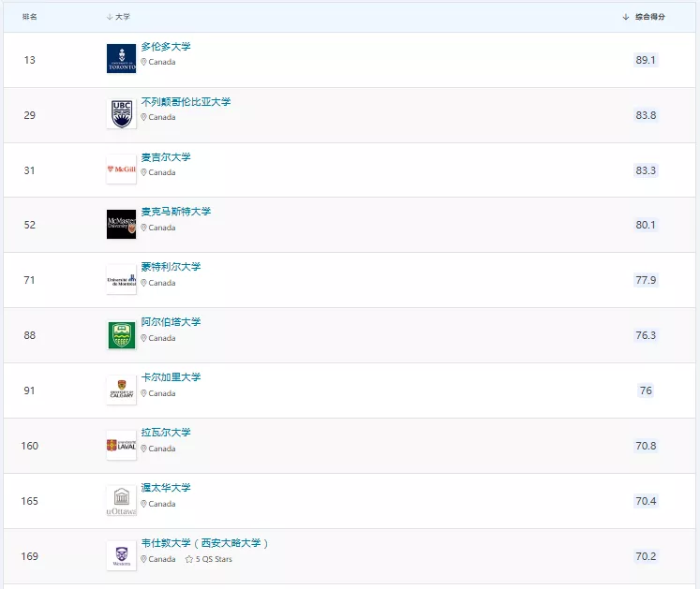Click score 70.4
Image resolution: width=700 pixels, height=589 pixels.
point(646,501)
